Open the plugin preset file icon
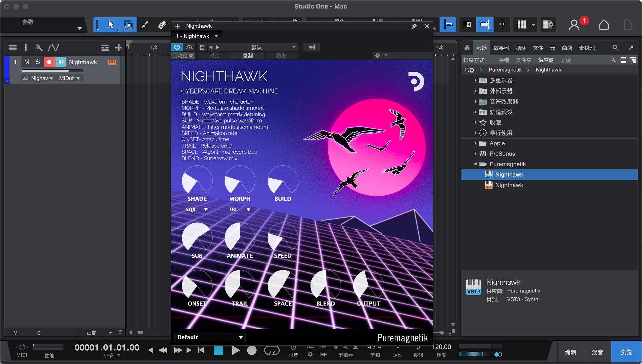The image size is (642, 364). (202, 47)
